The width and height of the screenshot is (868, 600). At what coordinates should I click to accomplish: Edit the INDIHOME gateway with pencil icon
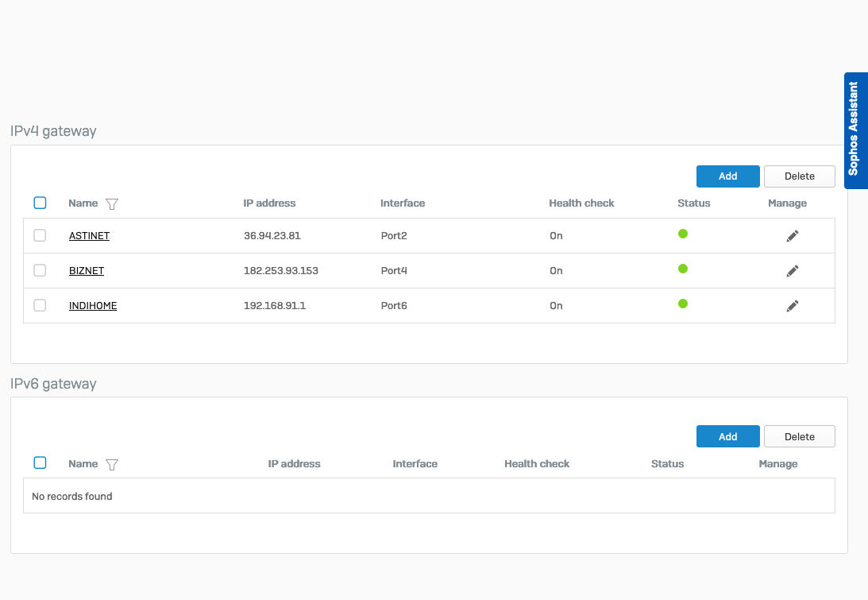tap(793, 306)
